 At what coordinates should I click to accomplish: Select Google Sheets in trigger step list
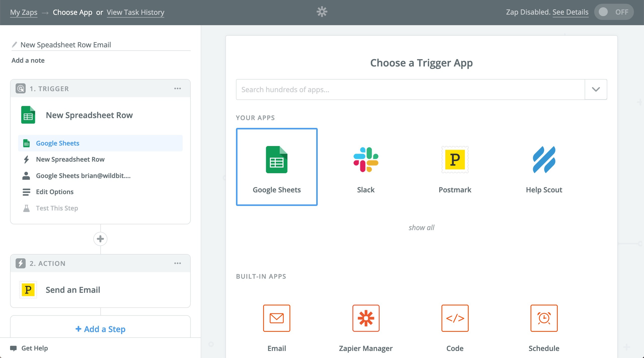(100, 143)
